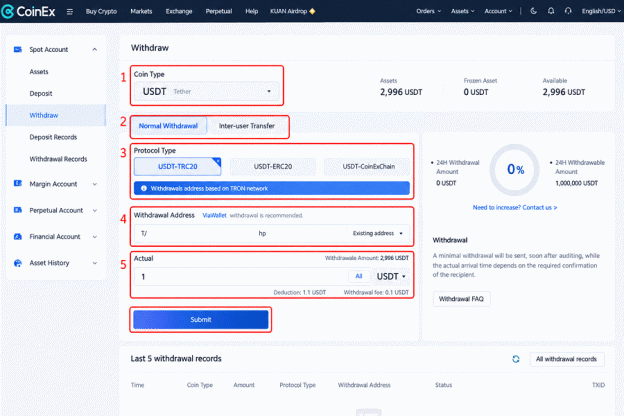
Task: Open All withdrawal records
Action: click(566, 359)
